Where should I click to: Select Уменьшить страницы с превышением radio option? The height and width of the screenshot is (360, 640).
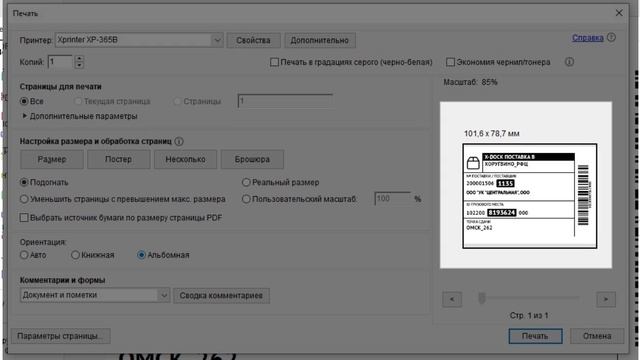(24, 199)
